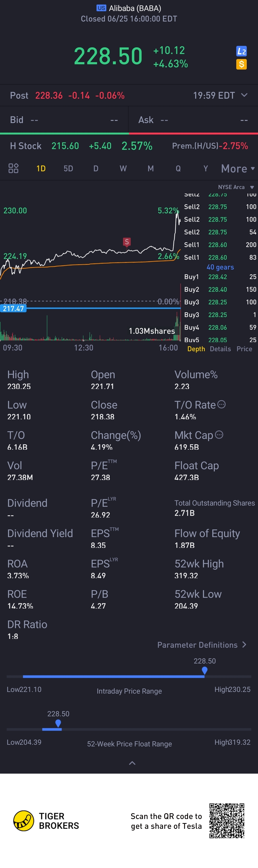Screen dimensions: 258x868
Task: Open the chart layout grid icon
Action: point(13,168)
